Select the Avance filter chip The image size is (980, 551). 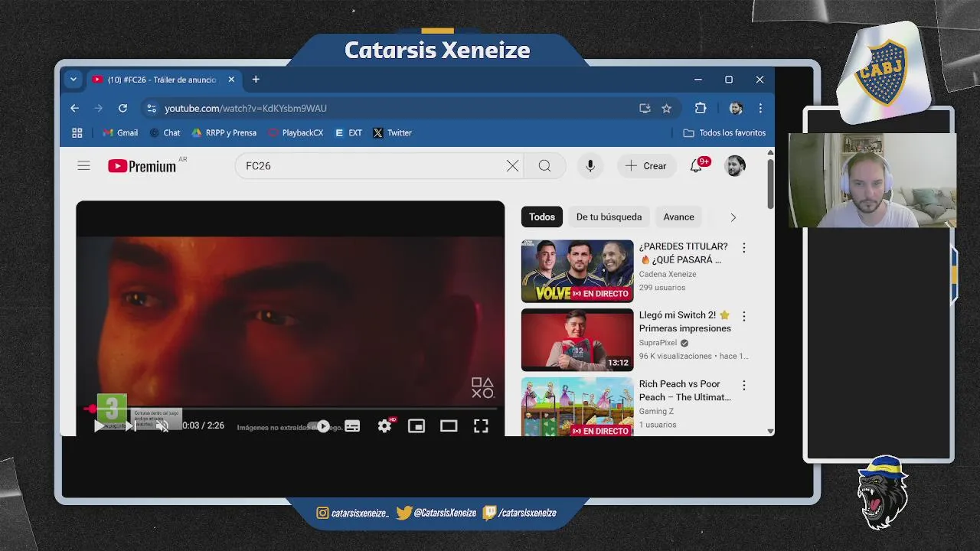[678, 217]
